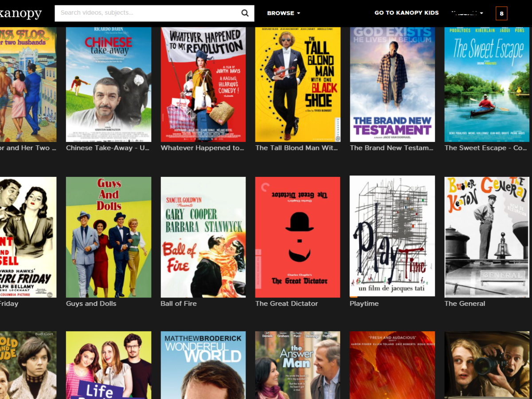532x399 pixels.
Task: Click The Great Dictator title link
Action: [287, 304]
